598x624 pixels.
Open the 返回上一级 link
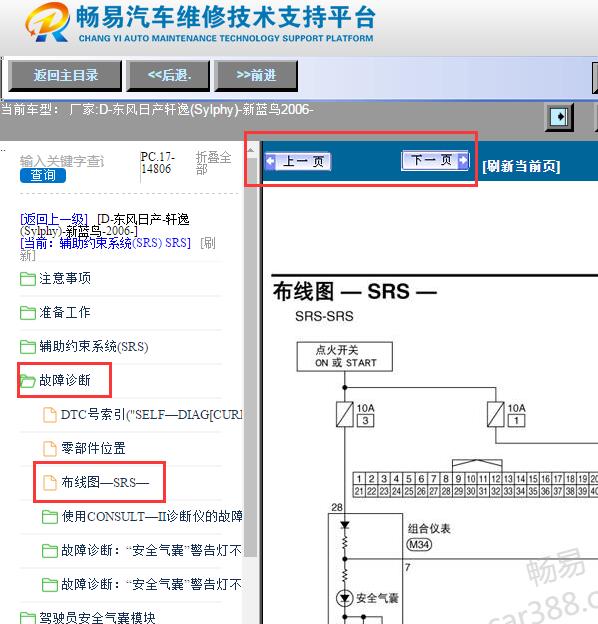click(x=54, y=219)
